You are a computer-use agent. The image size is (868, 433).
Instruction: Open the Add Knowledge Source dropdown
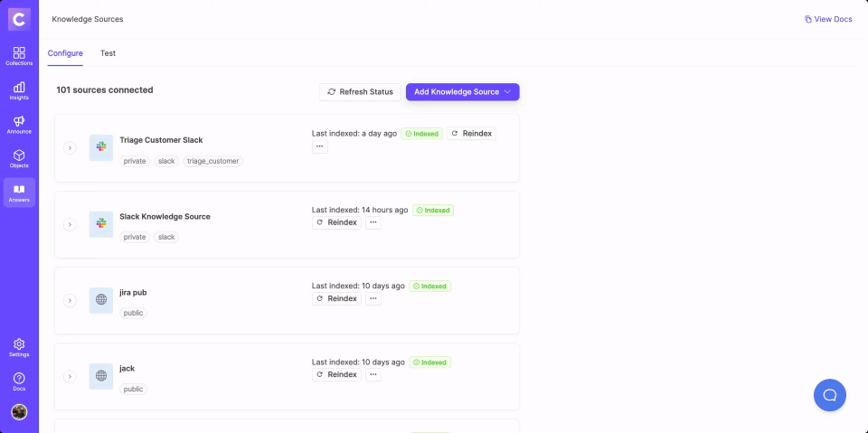click(462, 92)
